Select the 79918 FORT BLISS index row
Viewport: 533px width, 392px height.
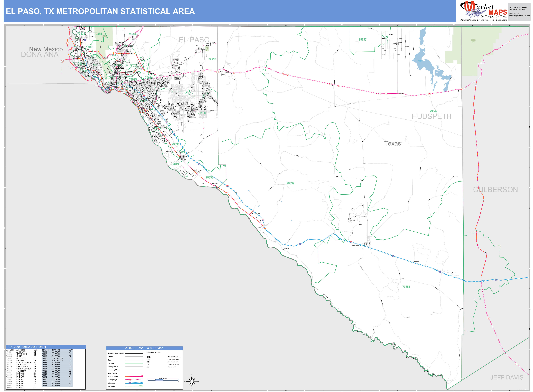57,360
